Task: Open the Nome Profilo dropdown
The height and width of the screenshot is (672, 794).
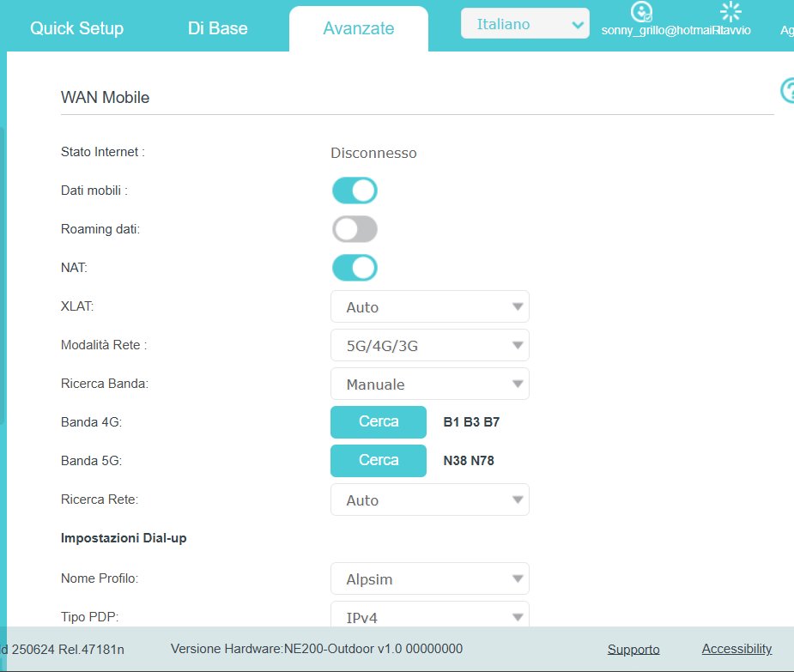Action: 429,578
